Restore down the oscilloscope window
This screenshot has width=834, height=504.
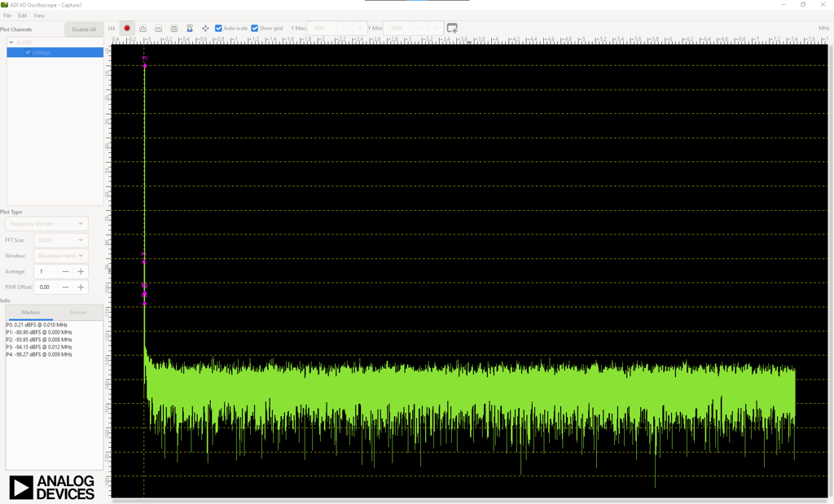pyautogui.click(x=803, y=5)
